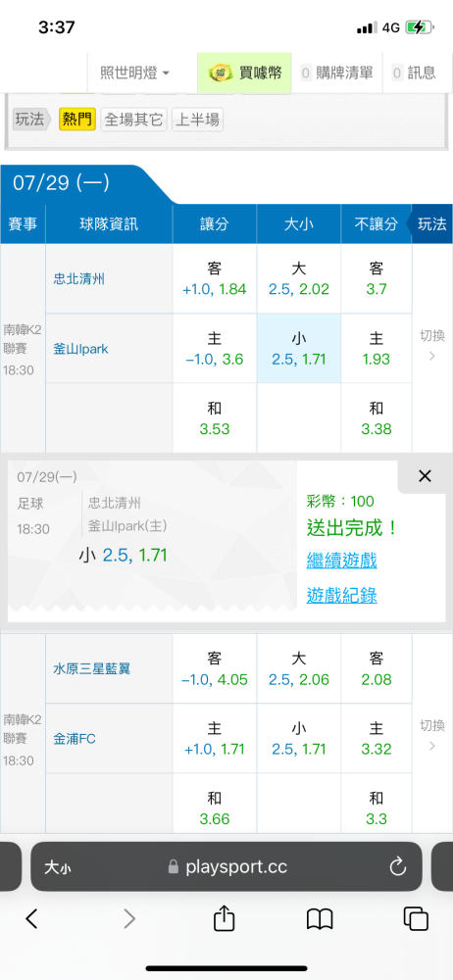Tap the playsport.cc address field

click(x=226, y=866)
